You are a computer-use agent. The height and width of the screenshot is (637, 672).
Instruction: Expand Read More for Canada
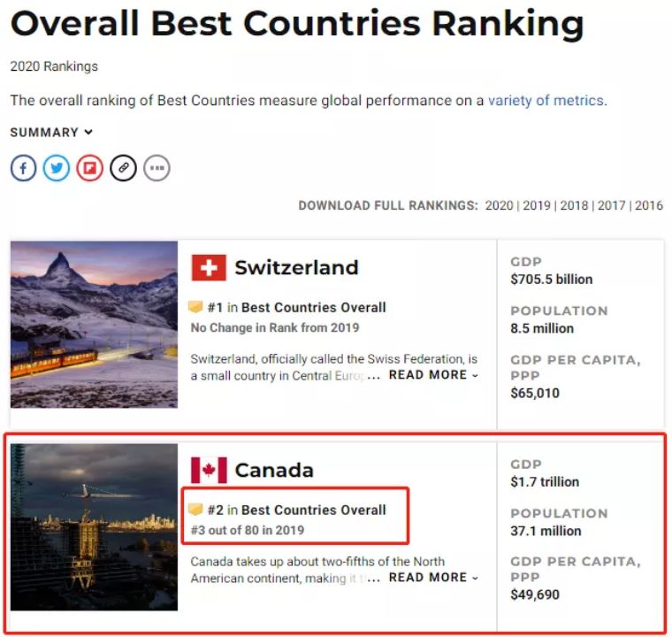click(433, 578)
